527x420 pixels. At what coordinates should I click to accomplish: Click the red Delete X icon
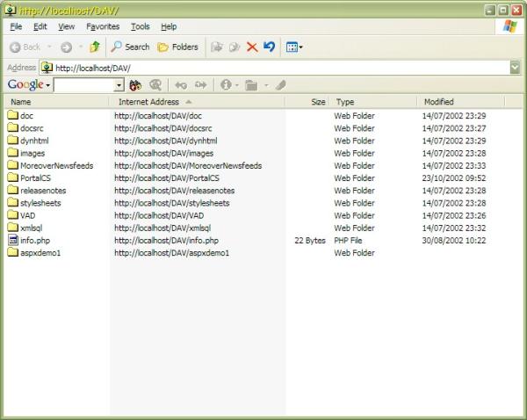pos(252,47)
